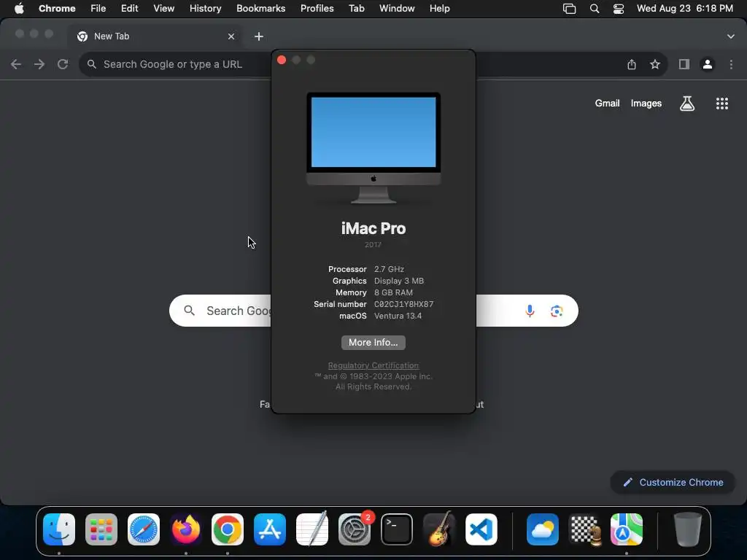This screenshot has height=560, width=747.
Task: Open the File menu
Action: click(98, 9)
